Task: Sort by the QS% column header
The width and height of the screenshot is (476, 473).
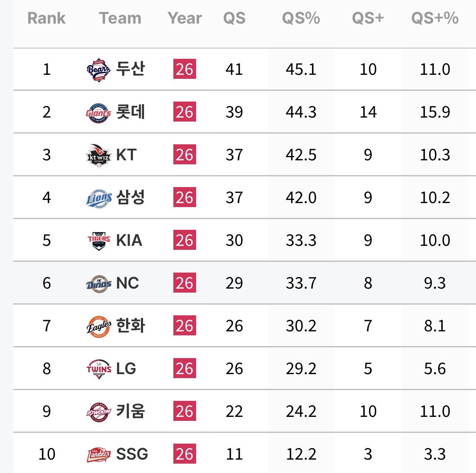Action: pos(301,18)
